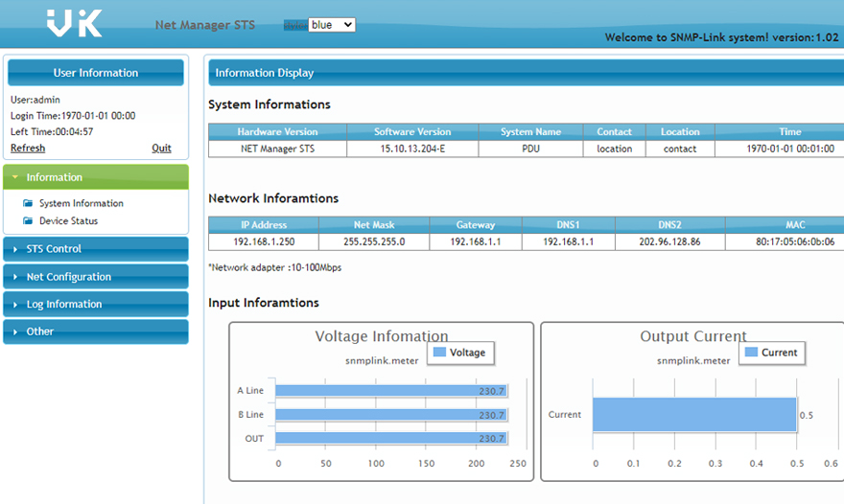The image size is (844, 504).
Task: Click the Output Current bar
Action: [694, 415]
